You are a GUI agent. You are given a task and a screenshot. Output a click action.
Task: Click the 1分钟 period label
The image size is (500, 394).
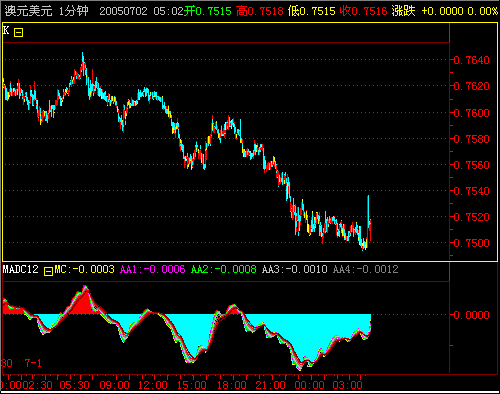point(74,11)
